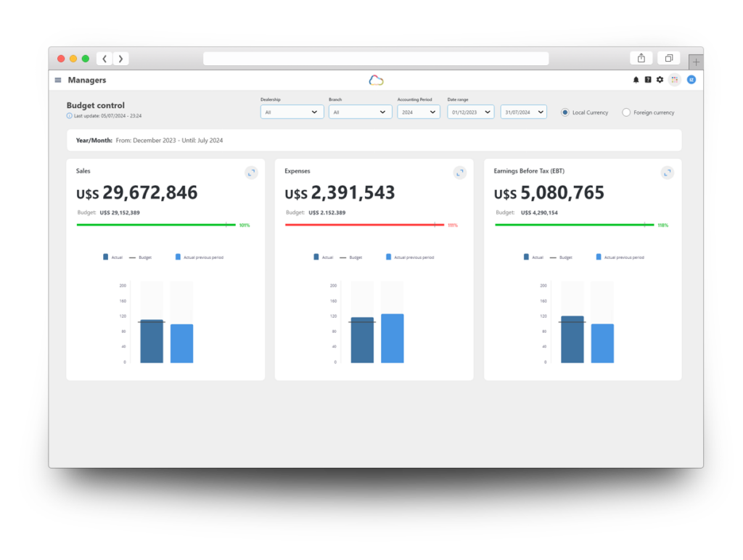Viewport: 743px width, 560px height.
Task: Click the info icon beside Last update
Action: 69,115
